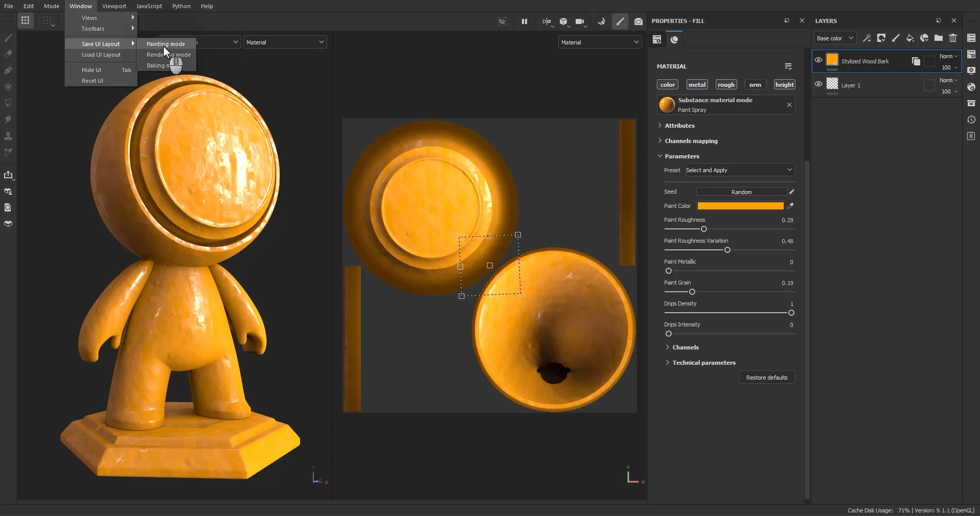Click the Hide UI menu entry

[x=101, y=70]
